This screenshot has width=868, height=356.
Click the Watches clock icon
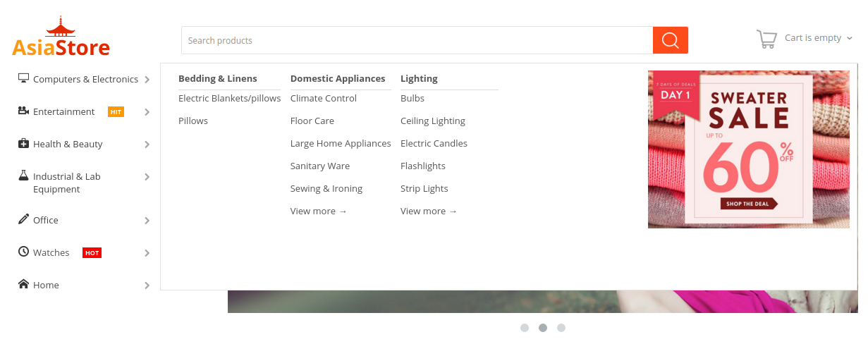click(23, 252)
